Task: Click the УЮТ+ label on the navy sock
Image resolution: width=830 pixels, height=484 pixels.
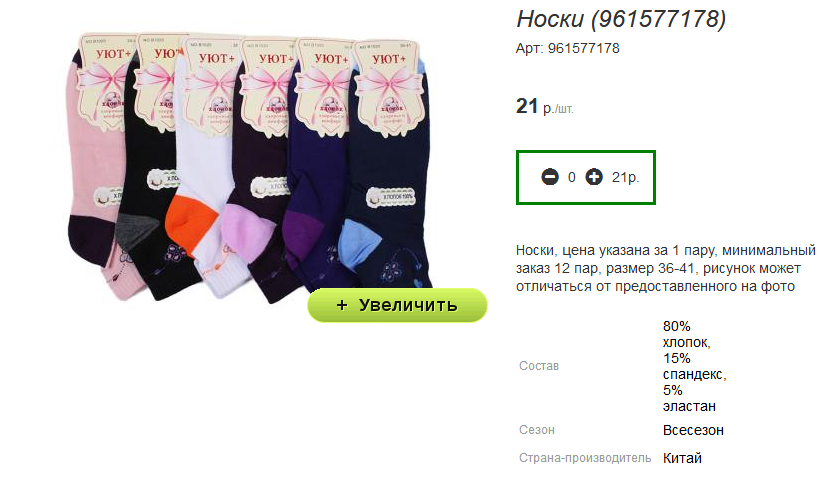Action: (x=389, y=59)
